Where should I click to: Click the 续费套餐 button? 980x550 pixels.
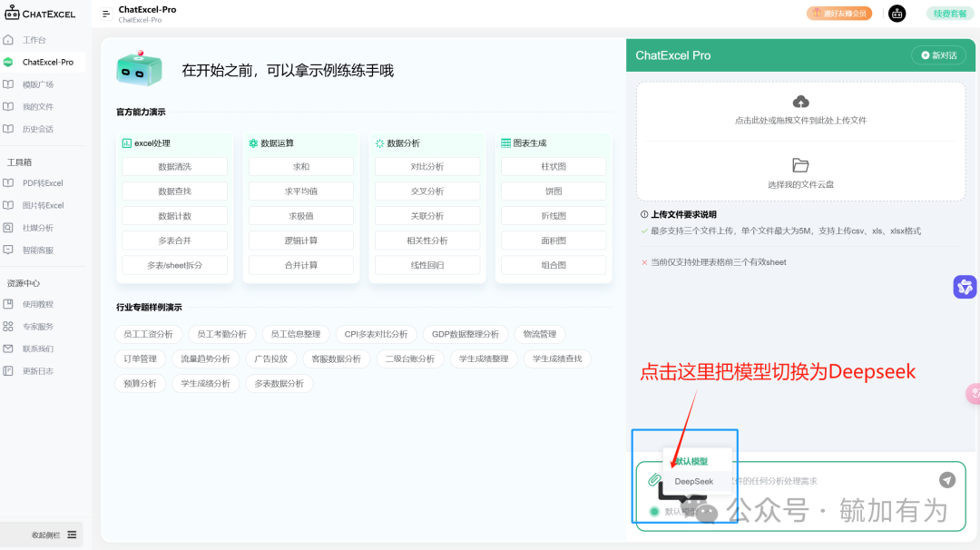click(x=949, y=13)
